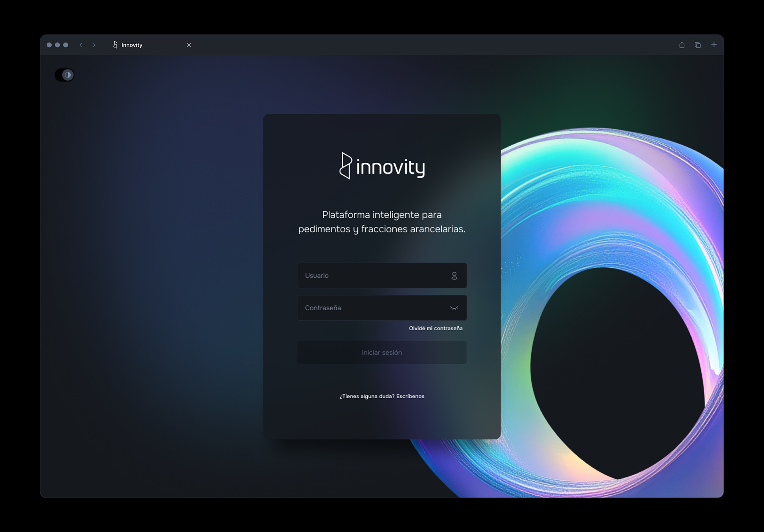Click the user profile icon in Usuario field

454,275
